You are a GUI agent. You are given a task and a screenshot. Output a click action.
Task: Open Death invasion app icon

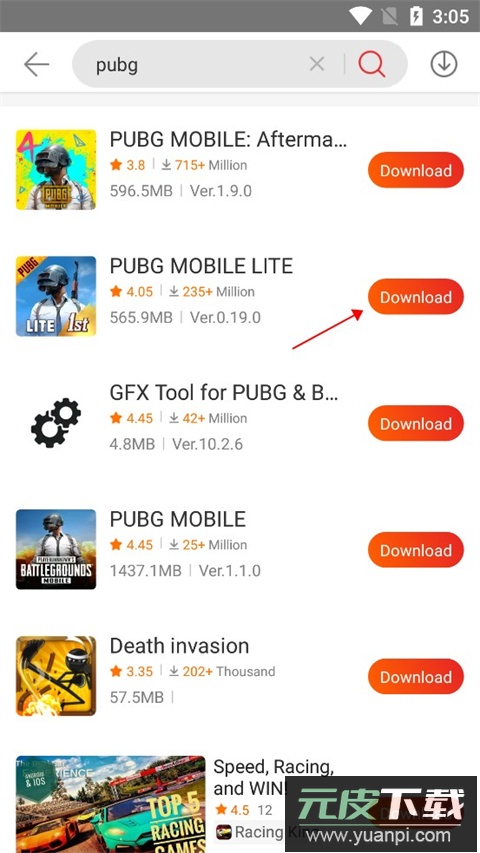click(x=56, y=676)
